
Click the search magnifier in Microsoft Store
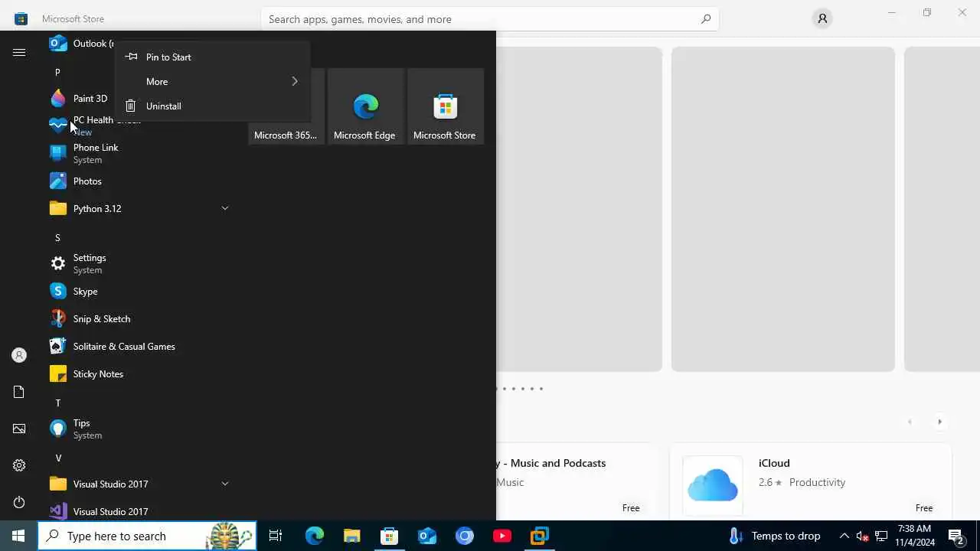click(x=705, y=19)
